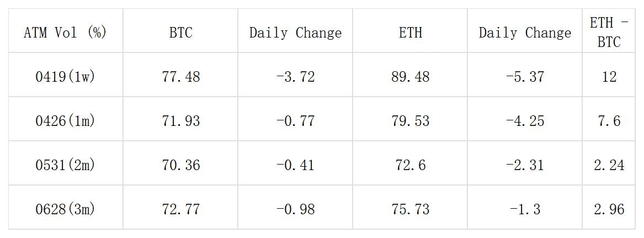Select the 0426(1m) row label

(x=65, y=121)
